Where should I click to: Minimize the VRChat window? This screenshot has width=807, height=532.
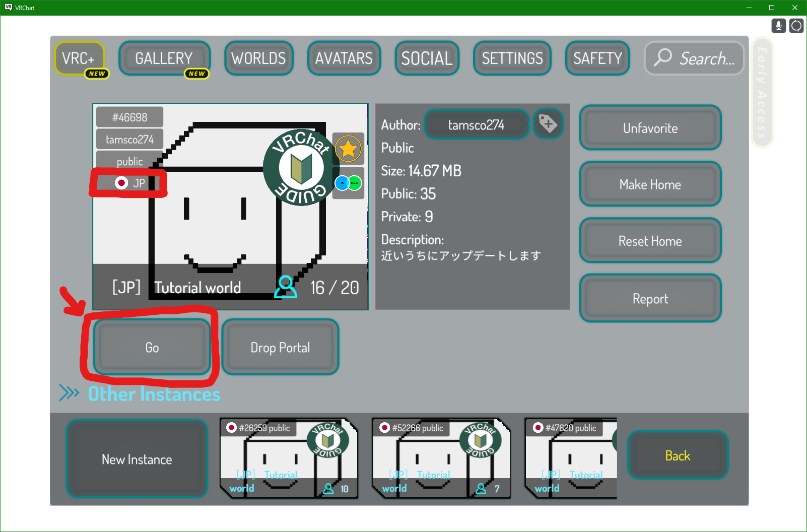pyautogui.click(x=749, y=8)
